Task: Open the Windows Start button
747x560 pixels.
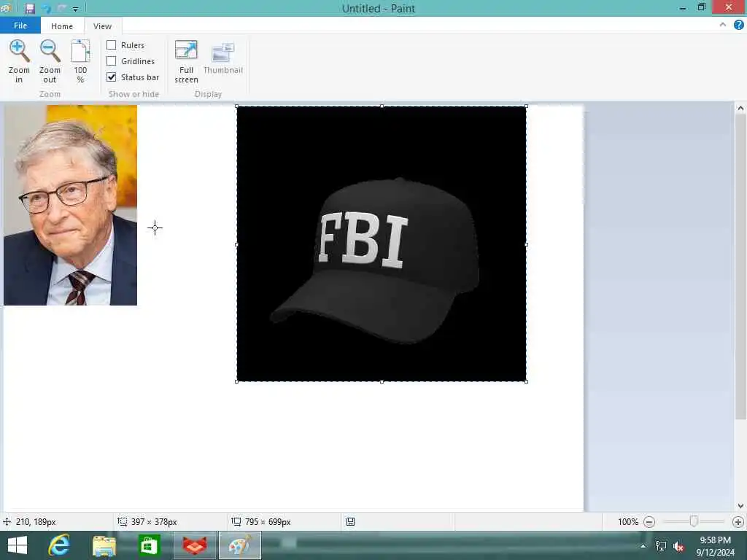Action: (x=18, y=545)
